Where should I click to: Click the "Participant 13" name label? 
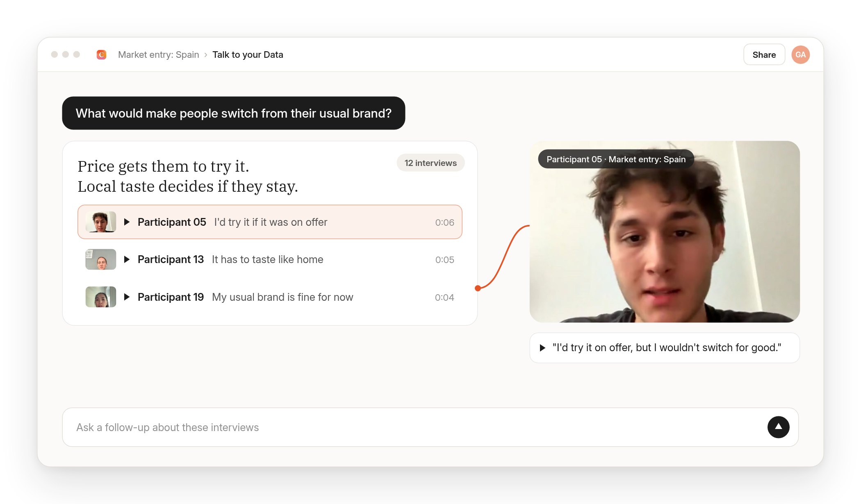[171, 259]
